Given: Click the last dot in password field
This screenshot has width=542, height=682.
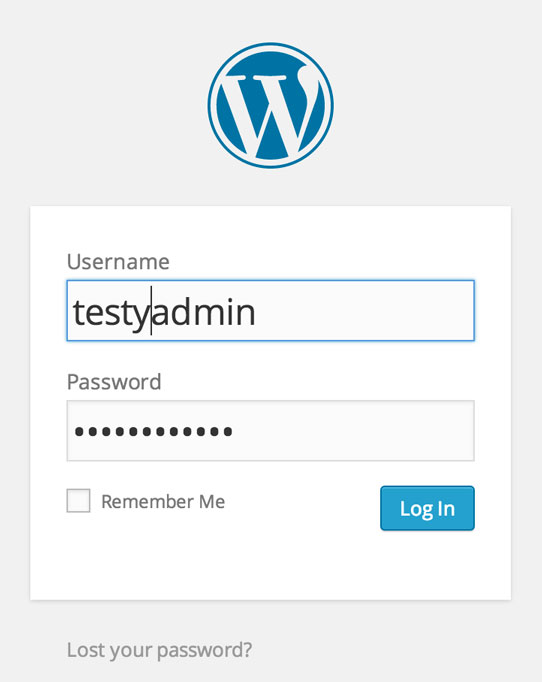Looking at the screenshot, I should pyautogui.click(x=228, y=431).
